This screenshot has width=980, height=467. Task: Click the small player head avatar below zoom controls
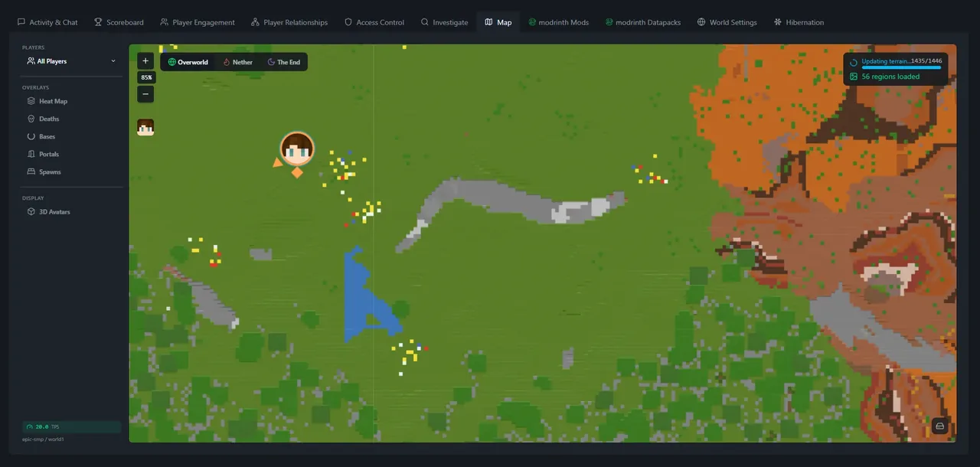point(145,126)
